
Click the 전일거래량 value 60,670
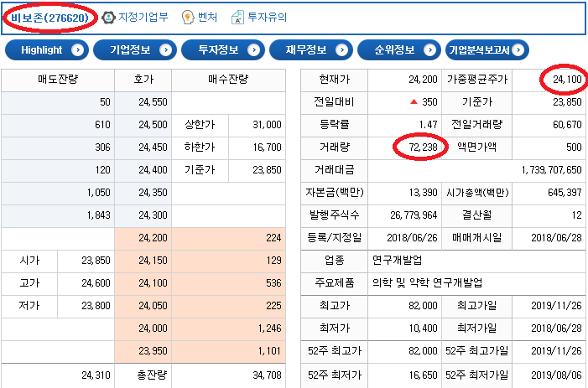point(567,125)
